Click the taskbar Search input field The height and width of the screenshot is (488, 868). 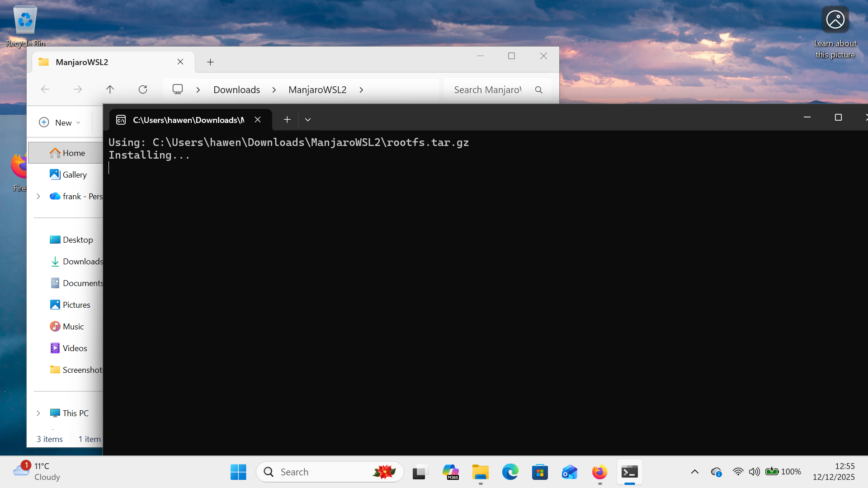316,471
